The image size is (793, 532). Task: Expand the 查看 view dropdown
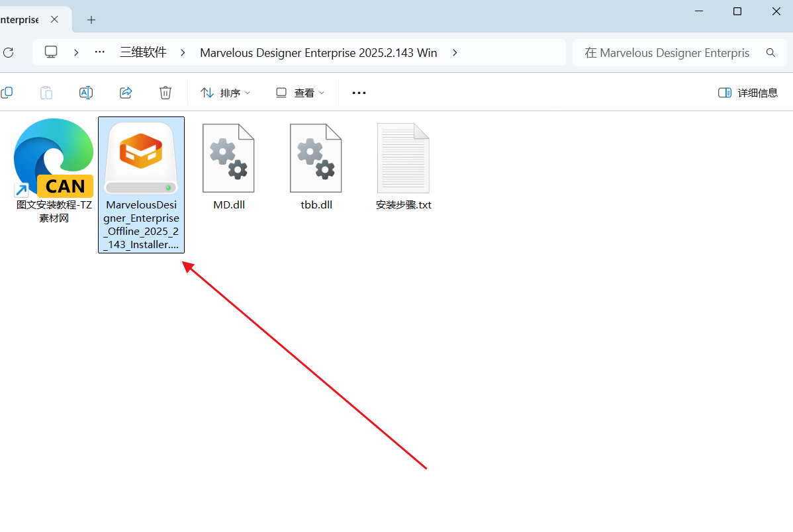301,93
